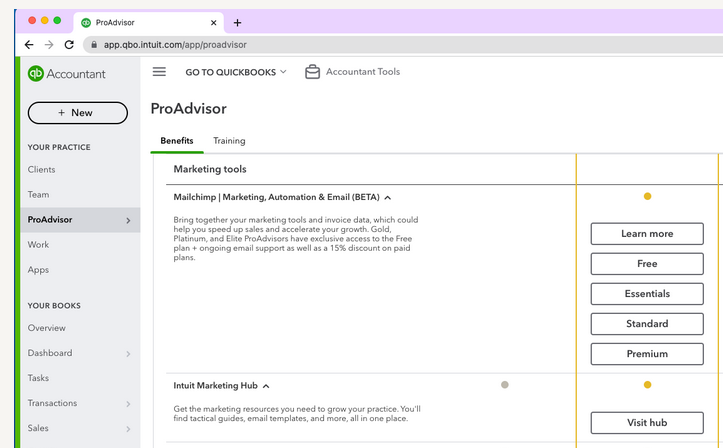723x448 pixels.
Task: Close the ProAdvisor browser tab
Action: tap(213, 22)
